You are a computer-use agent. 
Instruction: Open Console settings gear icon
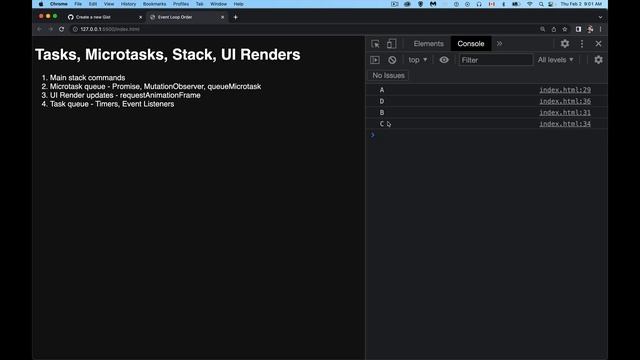click(598, 60)
